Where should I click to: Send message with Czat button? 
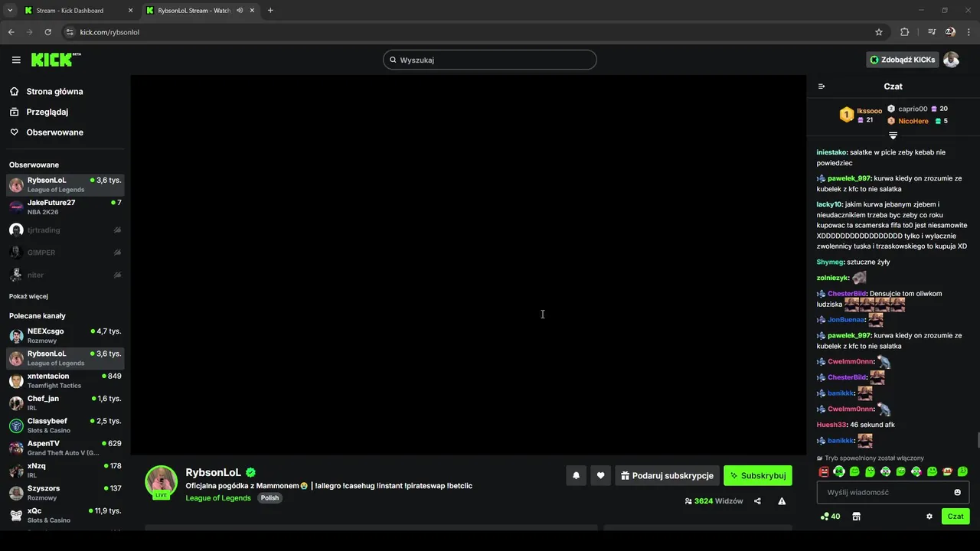[955, 517]
